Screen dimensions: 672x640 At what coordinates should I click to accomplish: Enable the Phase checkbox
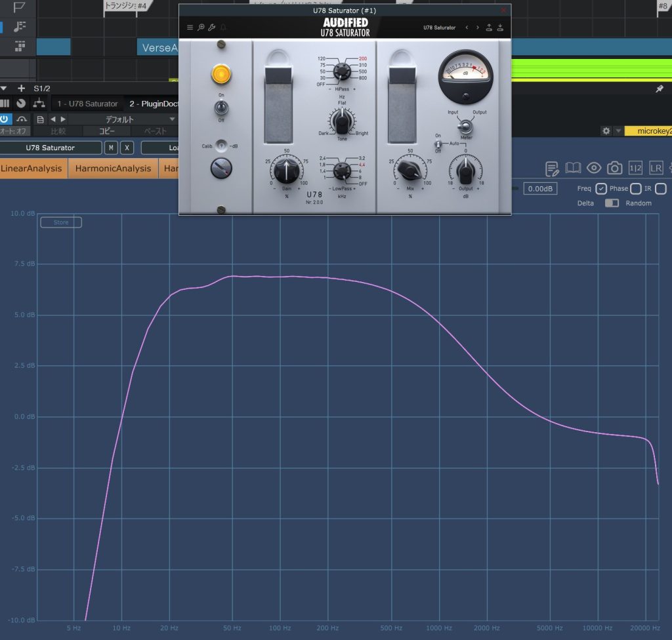pos(635,189)
